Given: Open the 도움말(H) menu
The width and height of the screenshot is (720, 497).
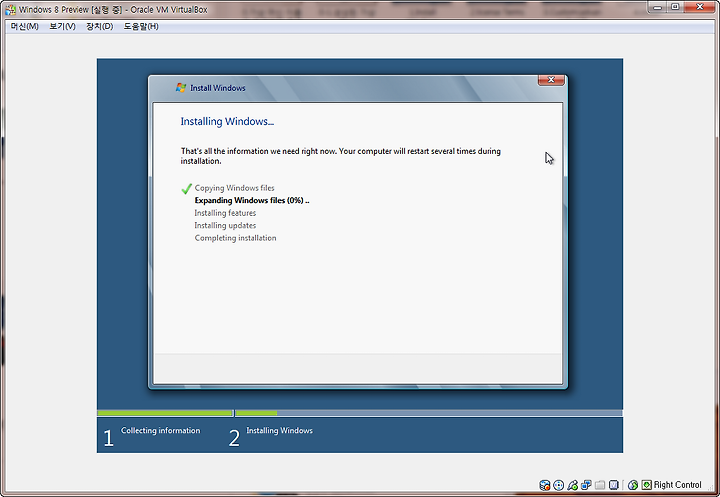Looking at the screenshot, I should click(141, 26).
